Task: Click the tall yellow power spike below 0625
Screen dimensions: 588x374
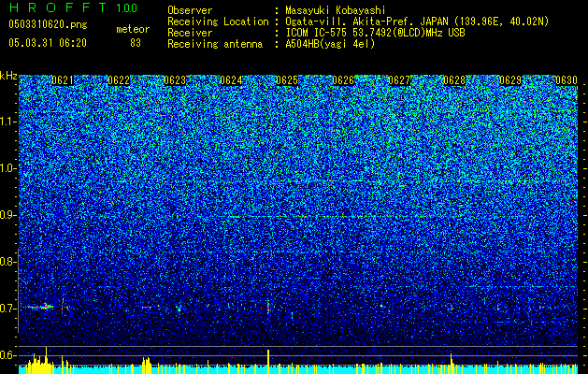Action: (268, 362)
